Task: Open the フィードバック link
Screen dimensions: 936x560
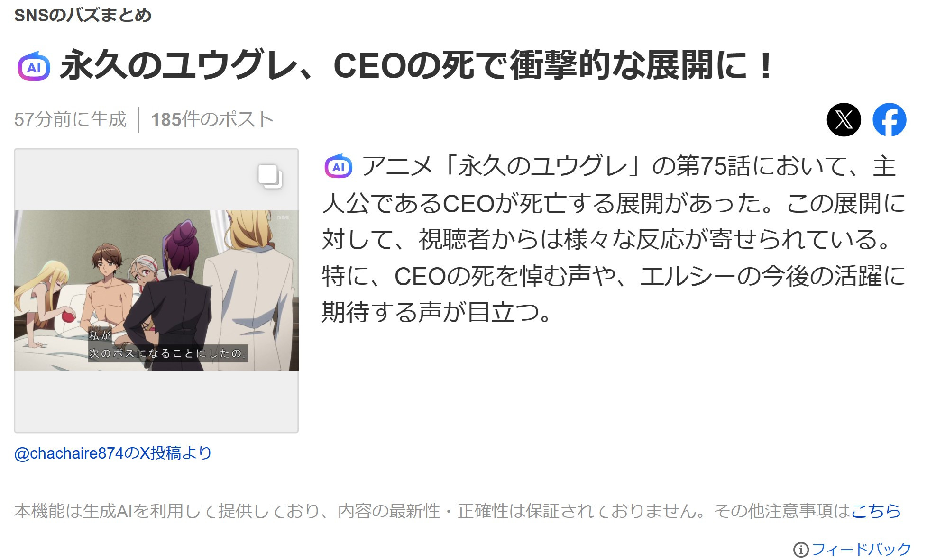Action: [x=861, y=549]
